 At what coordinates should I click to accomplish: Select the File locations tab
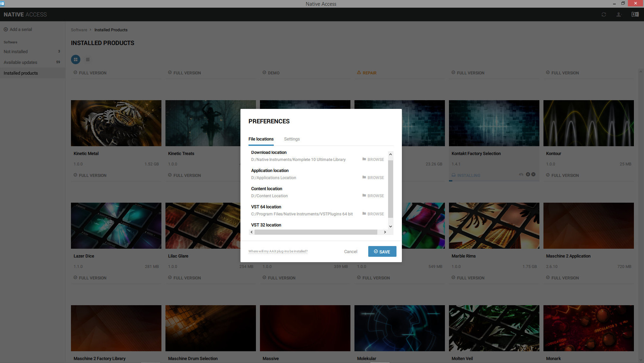click(261, 139)
